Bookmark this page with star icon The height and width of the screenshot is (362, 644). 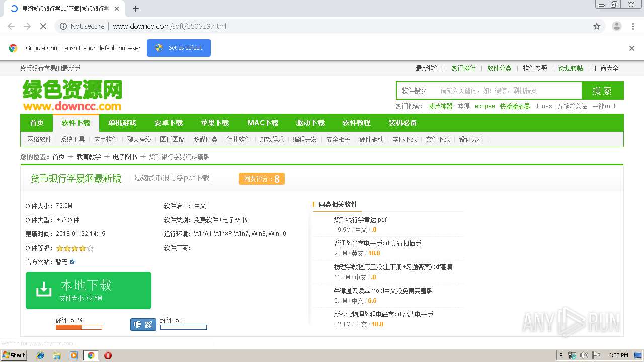click(597, 26)
